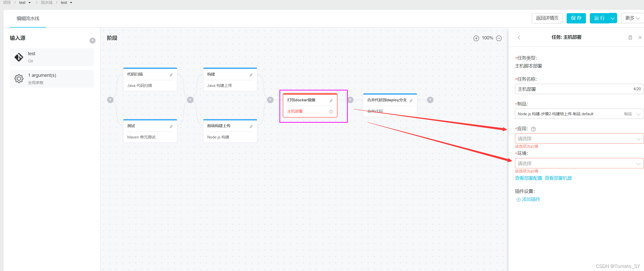Open the test Git source icon
This screenshot has width=644, height=271.
tap(19, 57)
